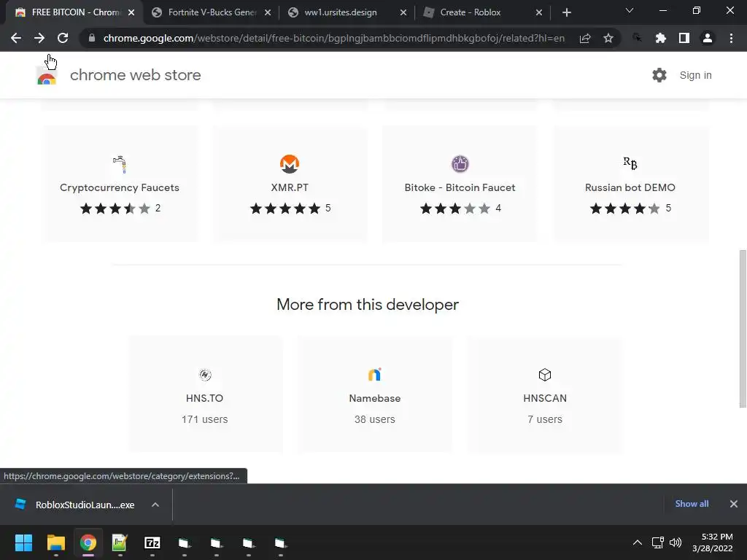
Task: Click the XMR.PT Monero icon
Action: [x=289, y=164]
